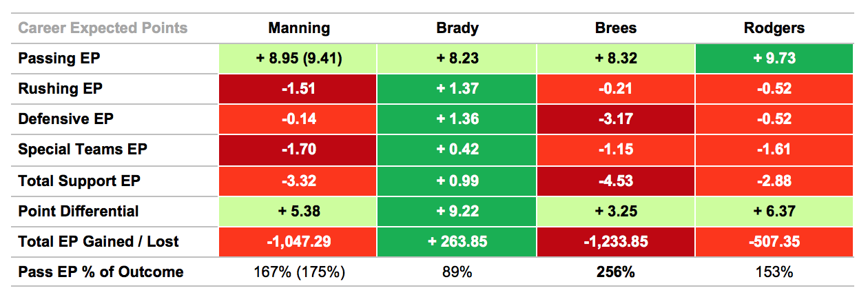Select the Defensive EP row label
The width and height of the screenshot is (868, 295).
click(65, 119)
